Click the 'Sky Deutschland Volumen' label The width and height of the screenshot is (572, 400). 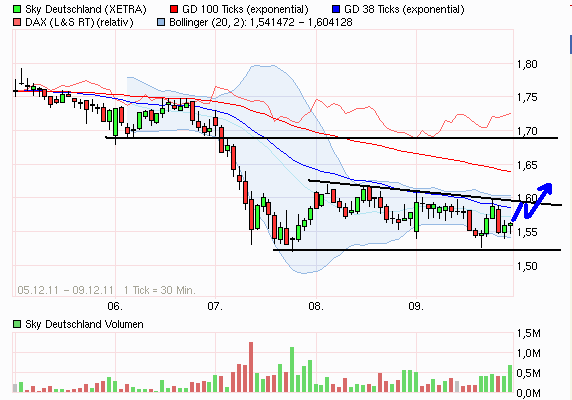click(84, 324)
